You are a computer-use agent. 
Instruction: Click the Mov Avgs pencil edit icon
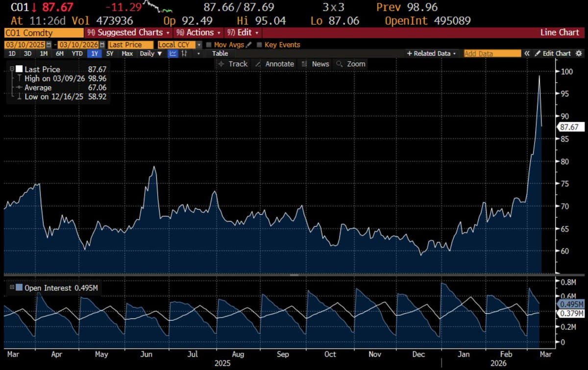(x=248, y=45)
